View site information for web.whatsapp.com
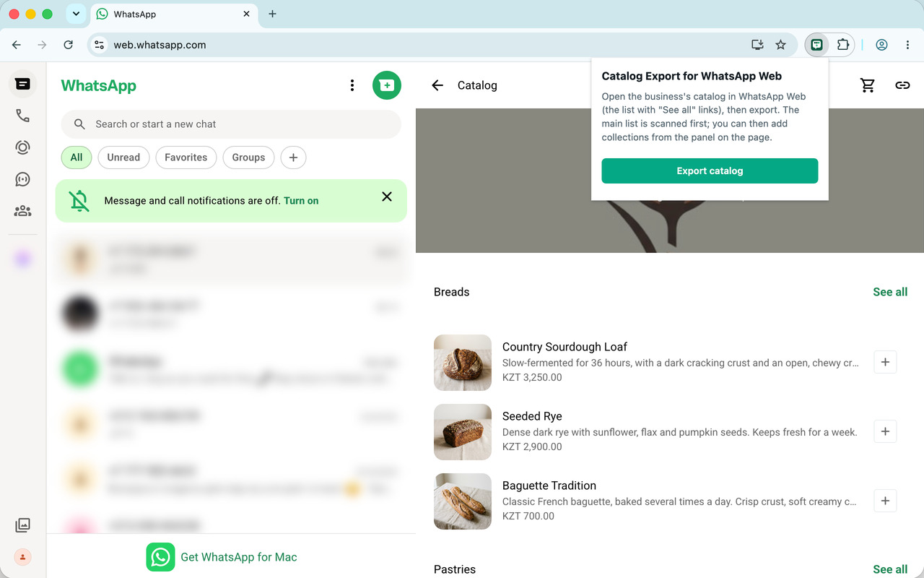The width and height of the screenshot is (924, 578). pos(100,45)
